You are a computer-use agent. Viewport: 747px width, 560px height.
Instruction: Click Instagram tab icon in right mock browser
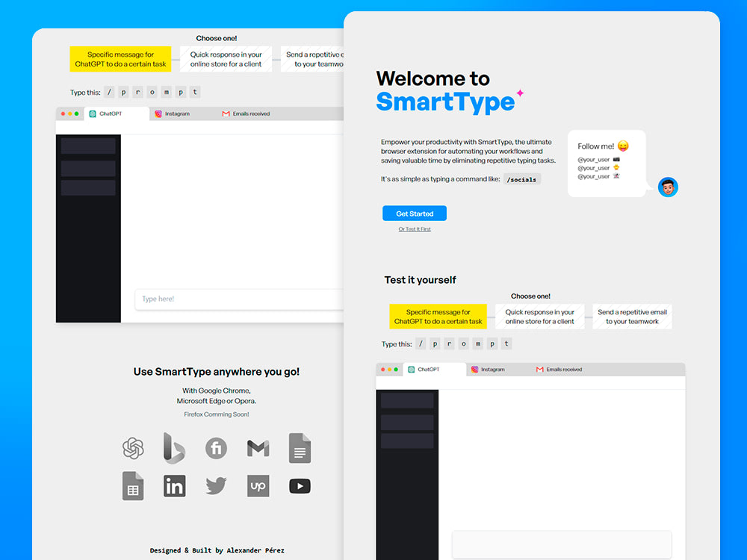coord(474,370)
